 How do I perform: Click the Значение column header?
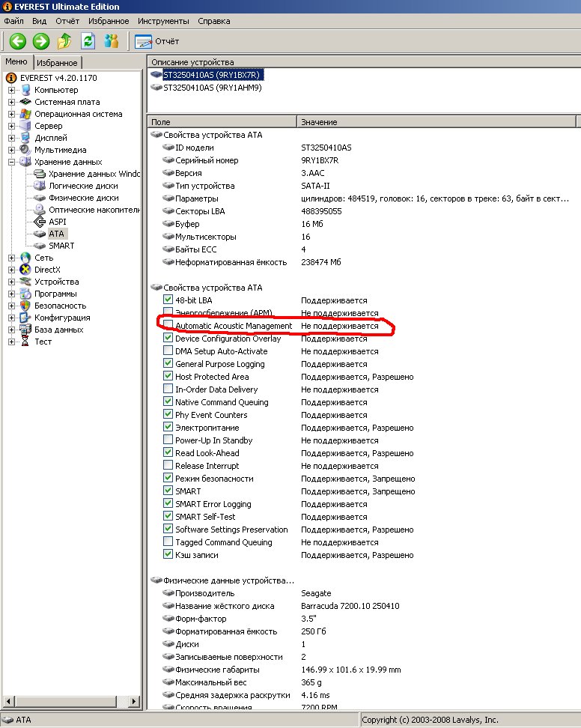(x=319, y=121)
